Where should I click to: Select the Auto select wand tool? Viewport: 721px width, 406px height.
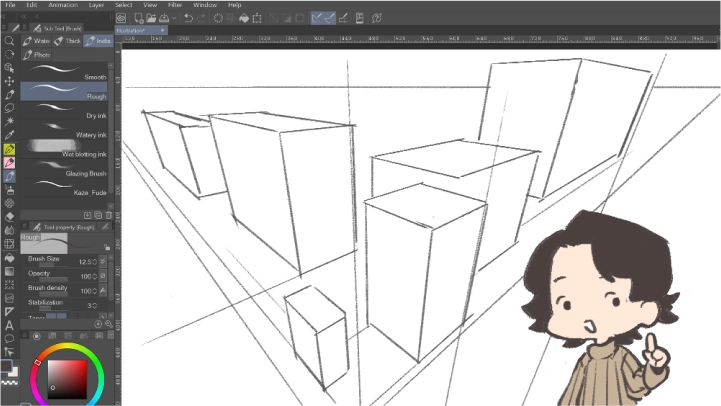point(9,121)
